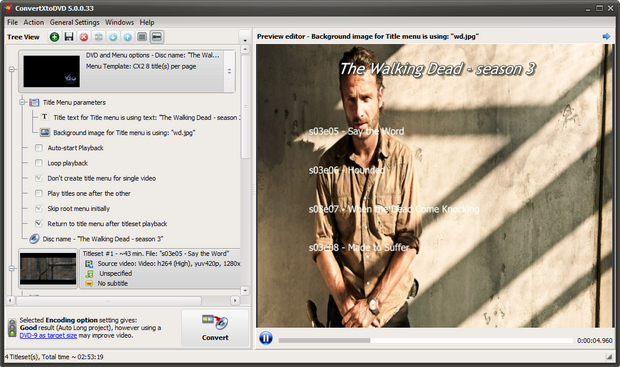Open the Tree View panel dropdown arrow
The width and height of the screenshot is (620, 367).
tap(245, 38)
